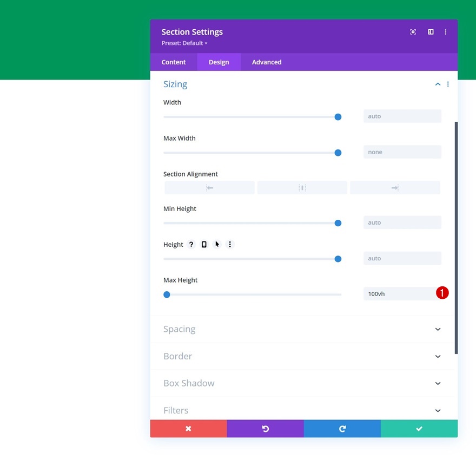Image resolution: width=476 pixels, height=459 pixels.
Task: Click the Min Height slider handle
Action: (338, 223)
